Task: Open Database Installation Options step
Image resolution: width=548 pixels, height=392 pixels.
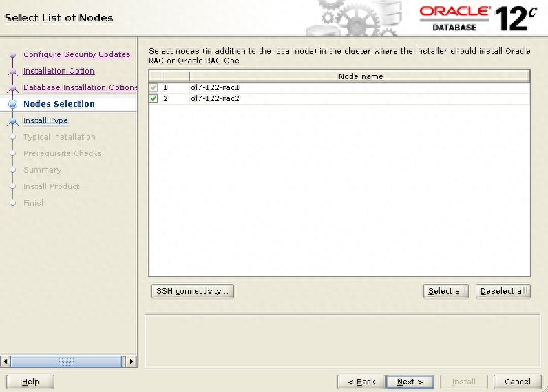Action: [x=80, y=87]
